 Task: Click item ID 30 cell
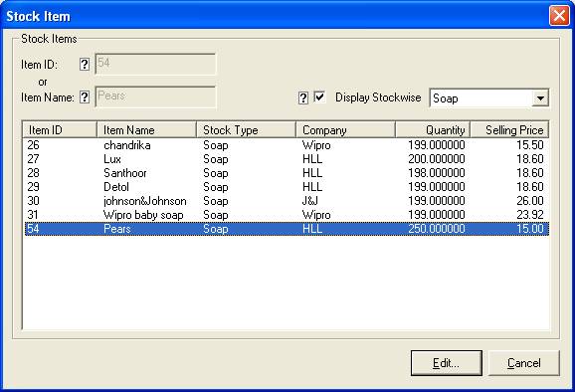click(34, 201)
